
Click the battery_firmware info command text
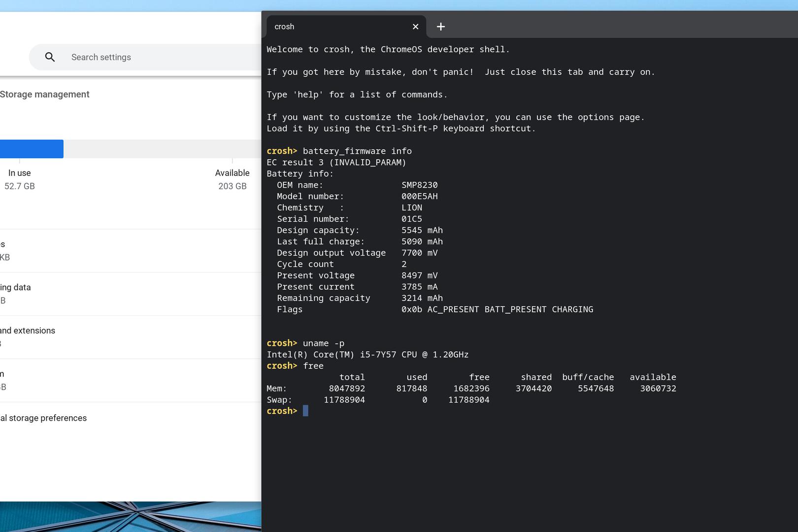click(357, 151)
